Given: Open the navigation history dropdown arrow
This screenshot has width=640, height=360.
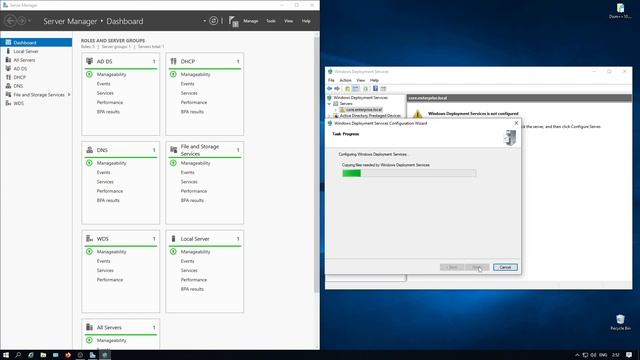Looking at the screenshot, I should (29, 20).
